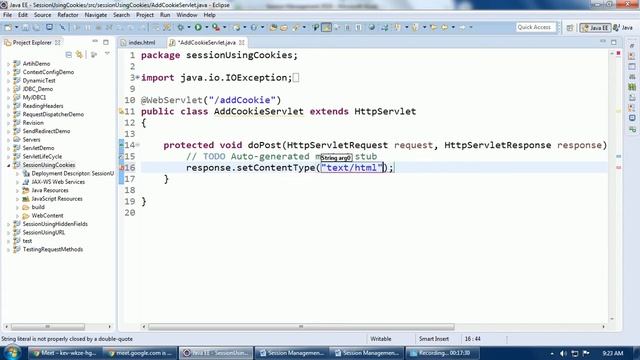Click the Quick Access field

(535, 27)
